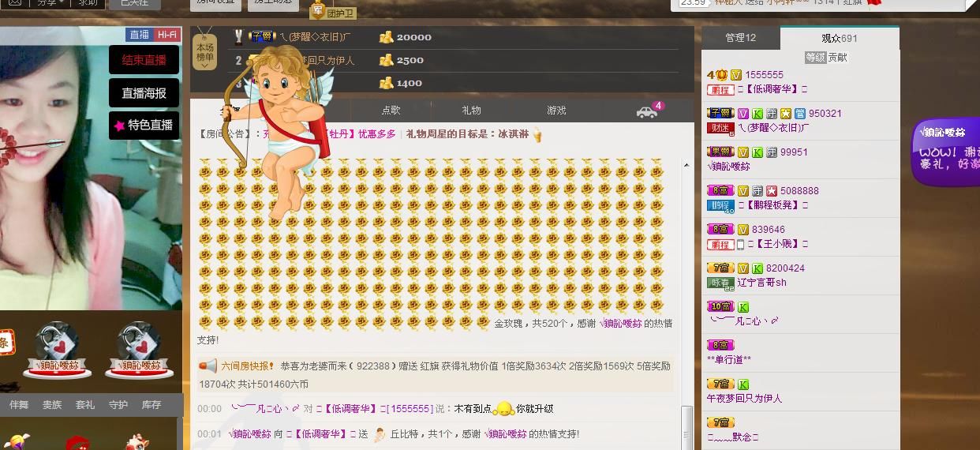Image resolution: width=980 pixels, height=450 pixels.
Task: Click the trophy icon beside the top-ranked user
Action: pyautogui.click(x=238, y=36)
